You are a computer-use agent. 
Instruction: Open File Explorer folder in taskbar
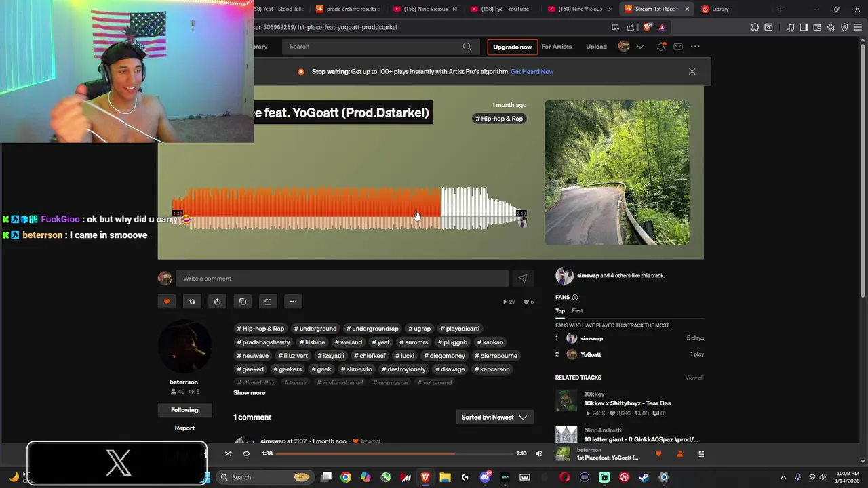point(445,477)
